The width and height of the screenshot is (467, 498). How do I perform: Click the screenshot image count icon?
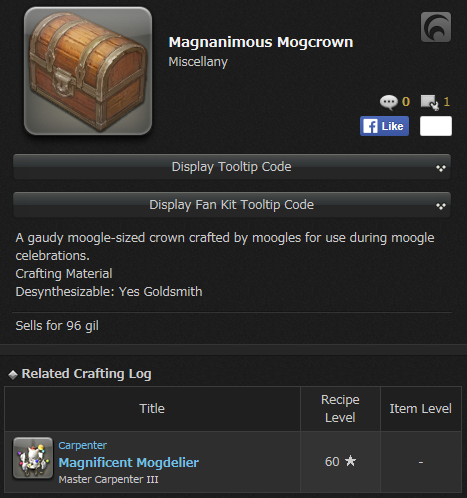tap(430, 102)
